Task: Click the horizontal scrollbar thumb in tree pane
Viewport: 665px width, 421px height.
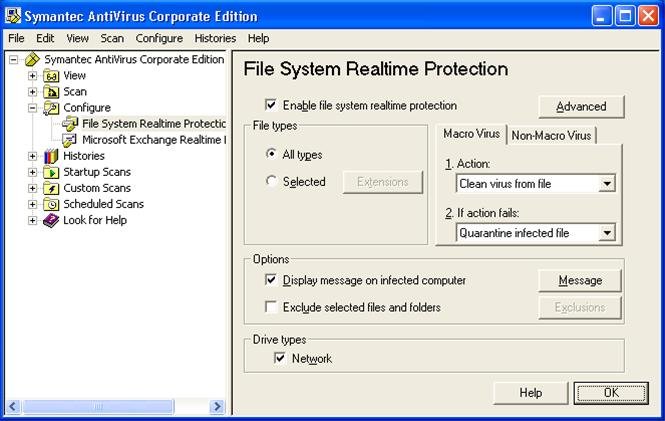Action: click(x=98, y=407)
